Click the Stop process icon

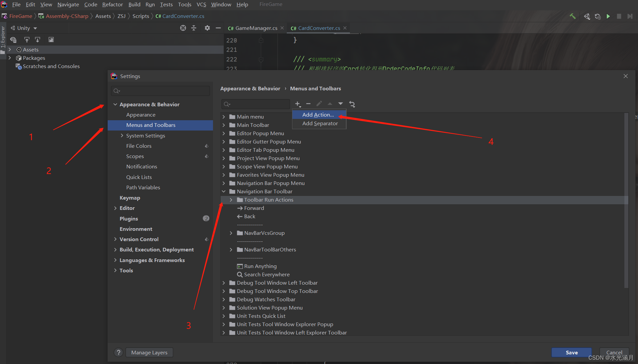[x=619, y=16]
